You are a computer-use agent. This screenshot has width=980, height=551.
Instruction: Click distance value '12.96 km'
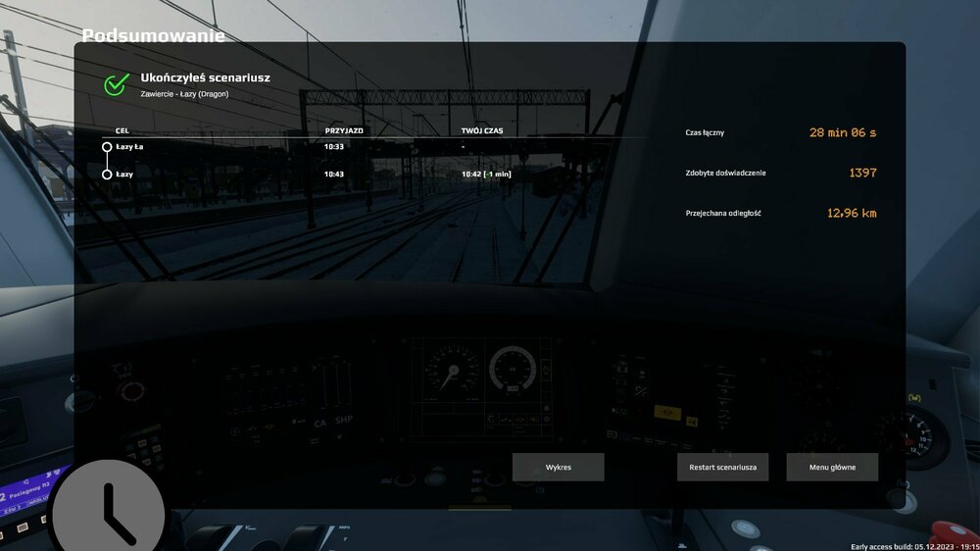[852, 214]
